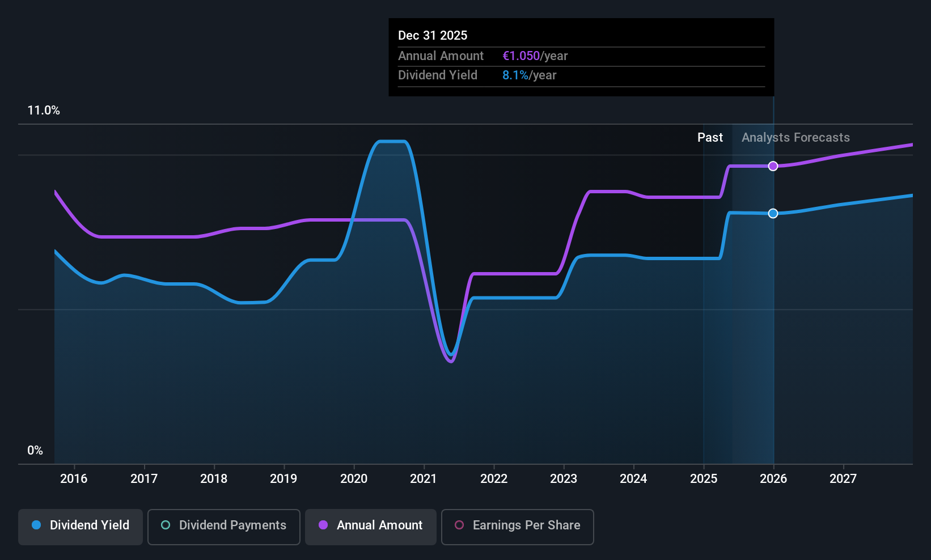The width and height of the screenshot is (931, 560).
Task: Click the 0% y-axis label
Action: [35, 451]
